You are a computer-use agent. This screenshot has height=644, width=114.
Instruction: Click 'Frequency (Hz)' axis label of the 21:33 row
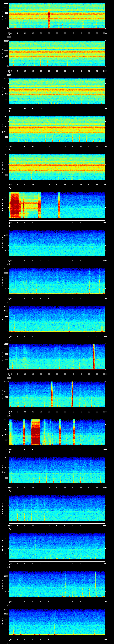[3, 432]
